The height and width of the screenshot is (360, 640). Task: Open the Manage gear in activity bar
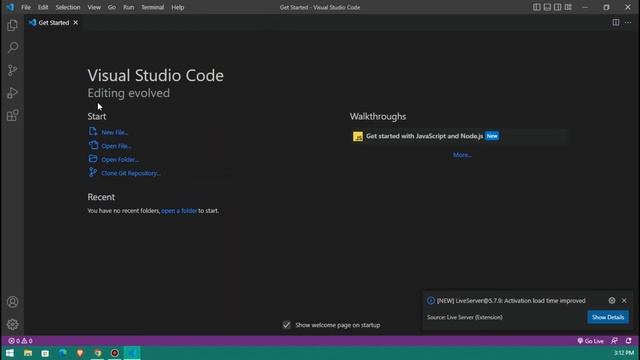tap(13, 324)
